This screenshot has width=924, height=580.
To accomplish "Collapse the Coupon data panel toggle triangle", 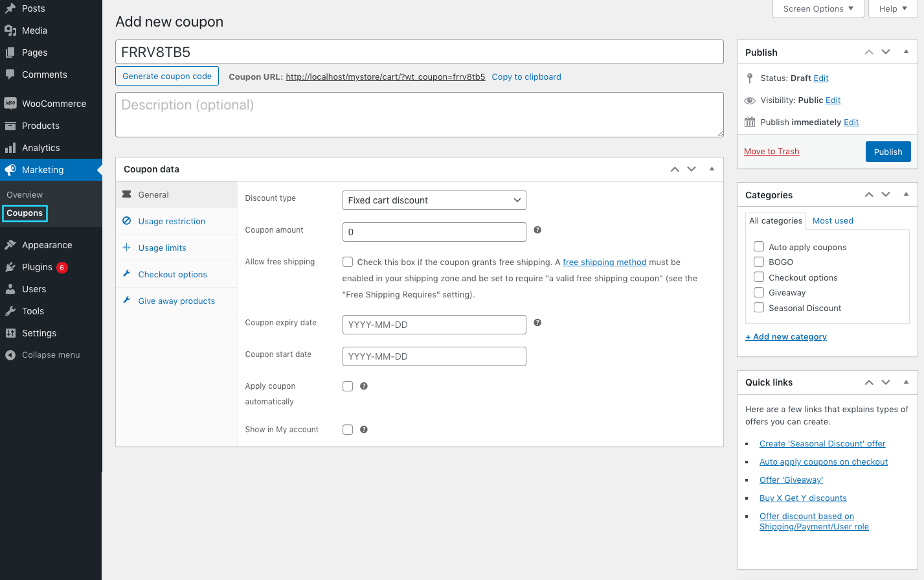I will tap(712, 169).
